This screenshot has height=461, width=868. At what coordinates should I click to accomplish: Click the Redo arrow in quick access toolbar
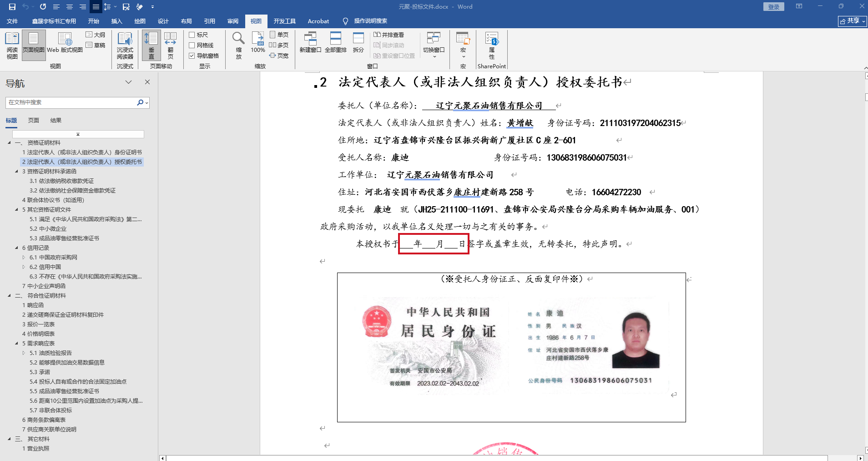(x=43, y=7)
